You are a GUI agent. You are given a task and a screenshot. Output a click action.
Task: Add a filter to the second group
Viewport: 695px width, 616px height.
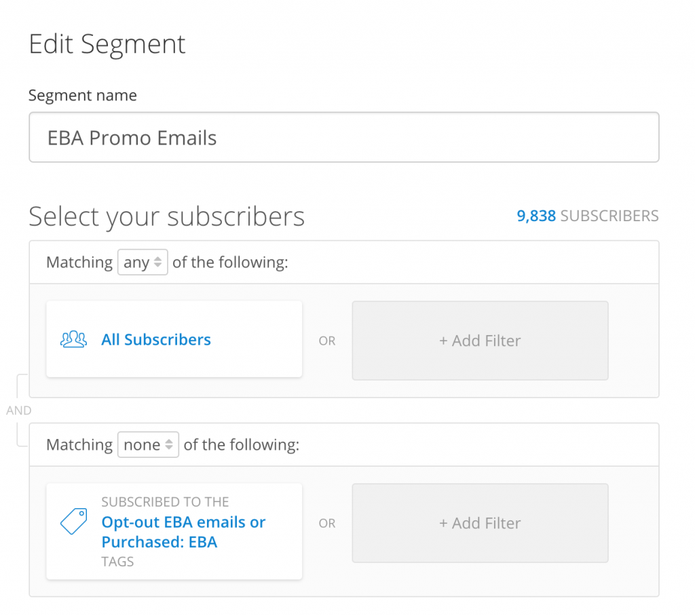[x=480, y=523]
